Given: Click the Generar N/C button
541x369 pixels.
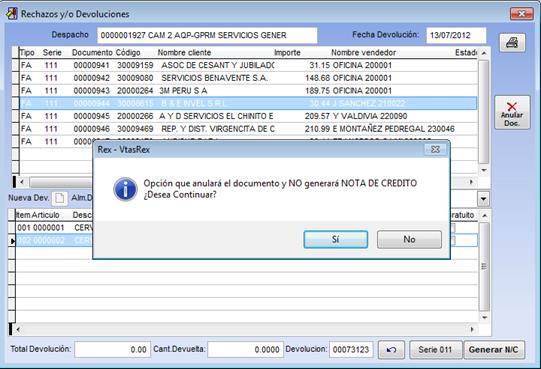Looking at the screenshot, I should [x=494, y=350].
